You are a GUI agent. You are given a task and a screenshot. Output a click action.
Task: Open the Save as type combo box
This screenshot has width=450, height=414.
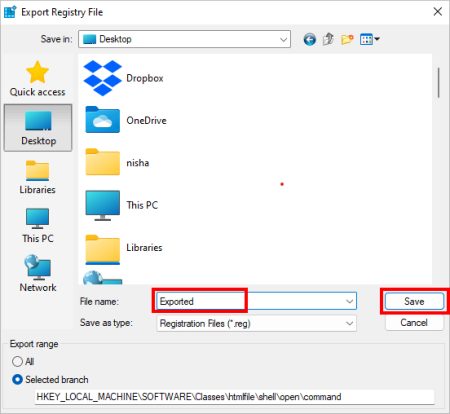click(x=256, y=323)
